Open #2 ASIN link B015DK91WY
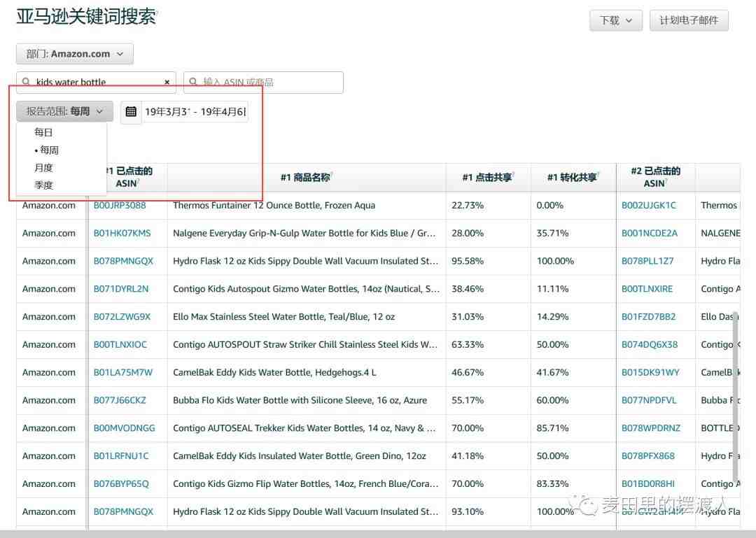The height and width of the screenshot is (538, 756). [650, 373]
